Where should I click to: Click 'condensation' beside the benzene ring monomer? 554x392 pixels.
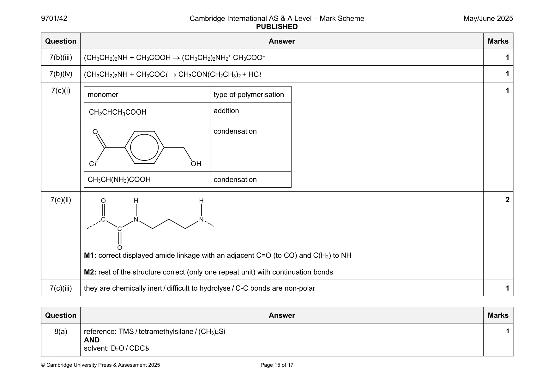pos(235,131)
